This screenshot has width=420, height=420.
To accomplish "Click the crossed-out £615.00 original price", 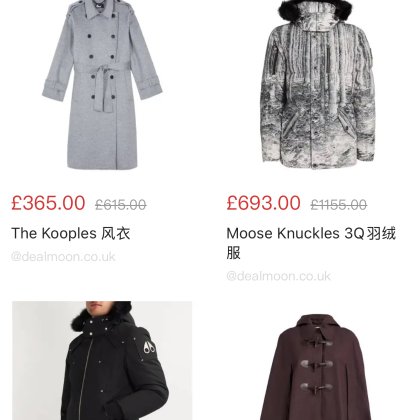I will point(121,205).
